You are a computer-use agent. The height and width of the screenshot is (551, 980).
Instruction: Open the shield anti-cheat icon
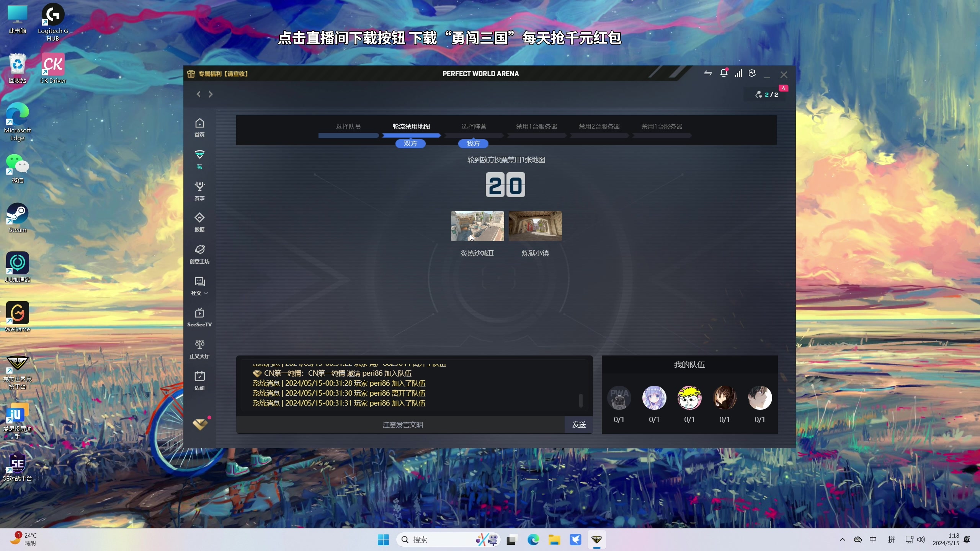(x=752, y=73)
